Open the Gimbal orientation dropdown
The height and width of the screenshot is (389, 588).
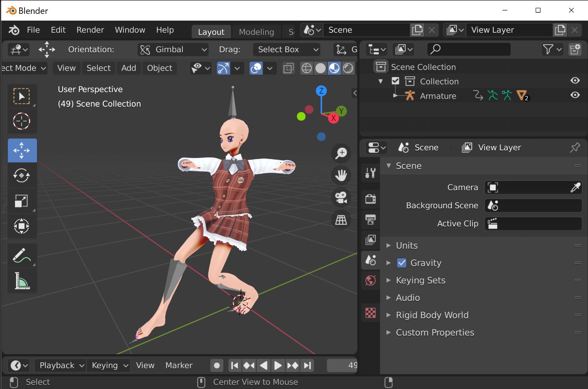(173, 50)
